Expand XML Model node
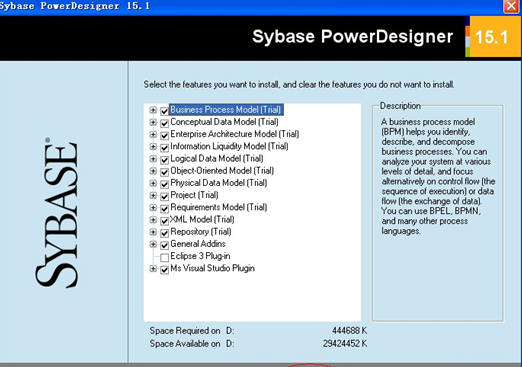Image resolution: width=522 pixels, height=367 pixels. coord(153,220)
